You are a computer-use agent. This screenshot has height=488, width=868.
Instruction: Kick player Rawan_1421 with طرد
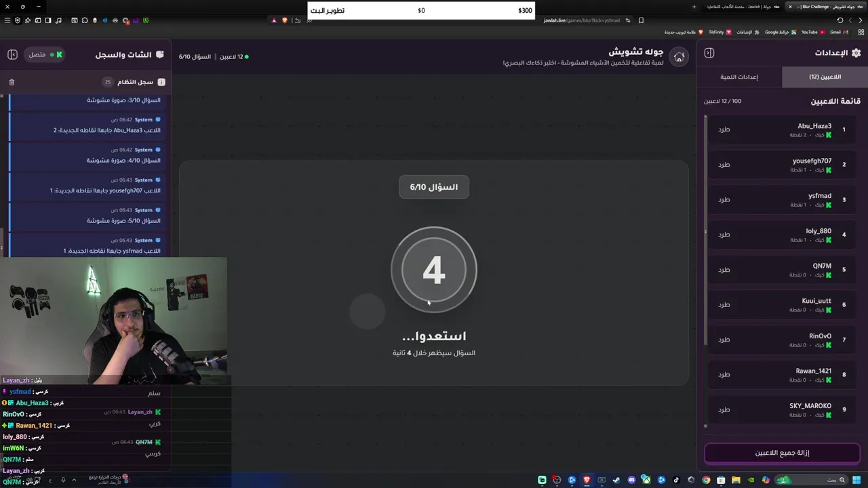724,375
